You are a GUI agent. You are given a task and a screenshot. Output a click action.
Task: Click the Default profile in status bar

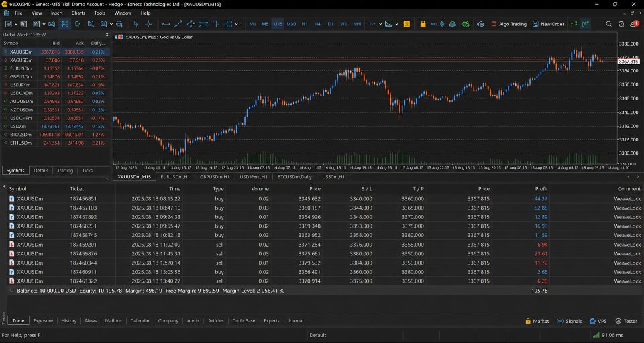coord(318,335)
